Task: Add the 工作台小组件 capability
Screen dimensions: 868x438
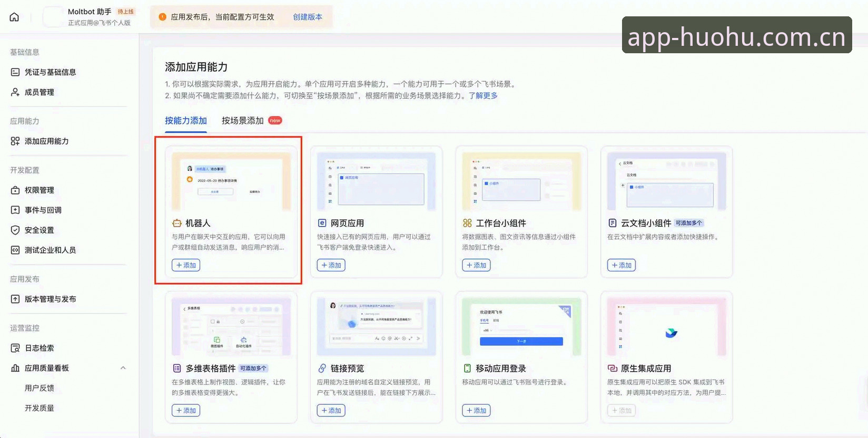Action: click(x=476, y=265)
